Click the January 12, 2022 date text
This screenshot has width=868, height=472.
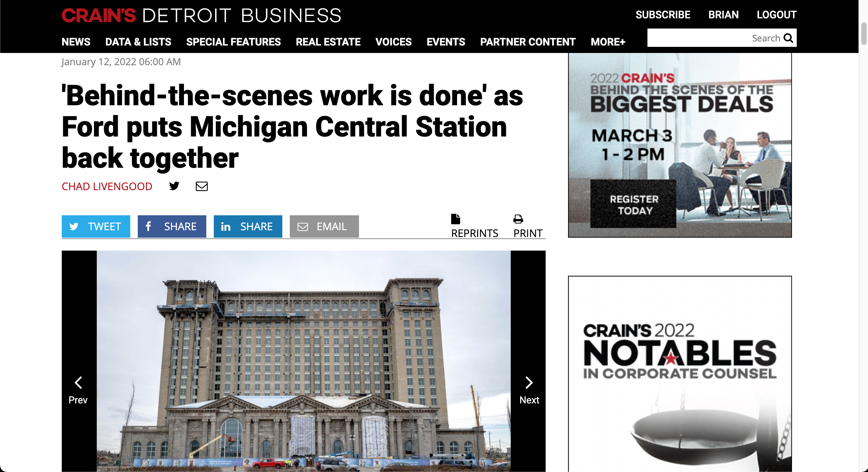point(121,62)
